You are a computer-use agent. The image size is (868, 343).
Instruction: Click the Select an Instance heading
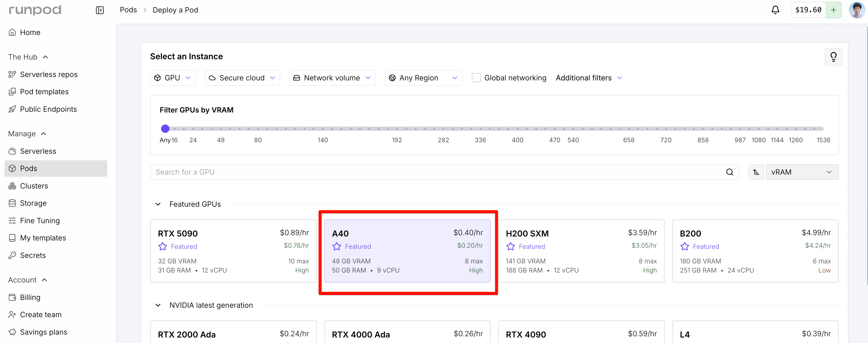tap(186, 56)
